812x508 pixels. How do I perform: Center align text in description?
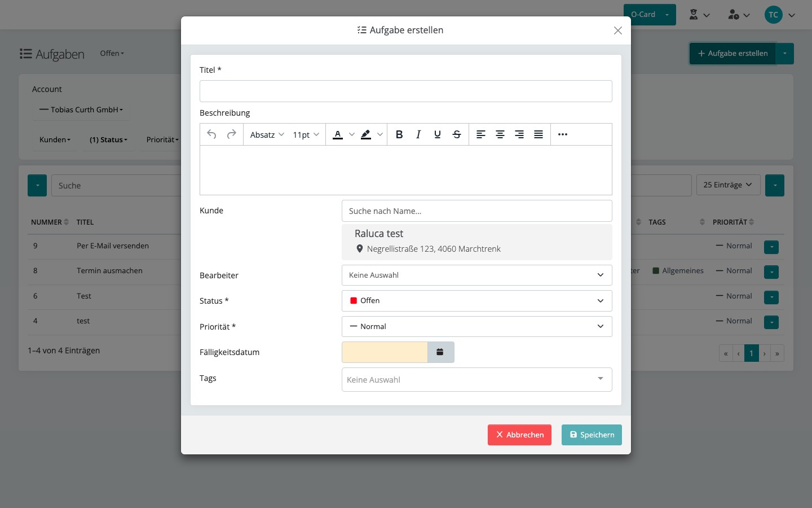tap(500, 134)
